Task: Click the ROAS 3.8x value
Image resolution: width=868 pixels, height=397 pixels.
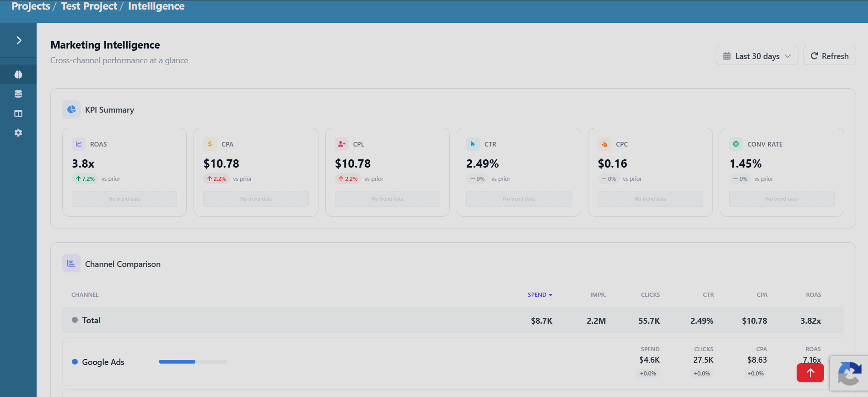Action: pyautogui.click(x=83, y=163)
